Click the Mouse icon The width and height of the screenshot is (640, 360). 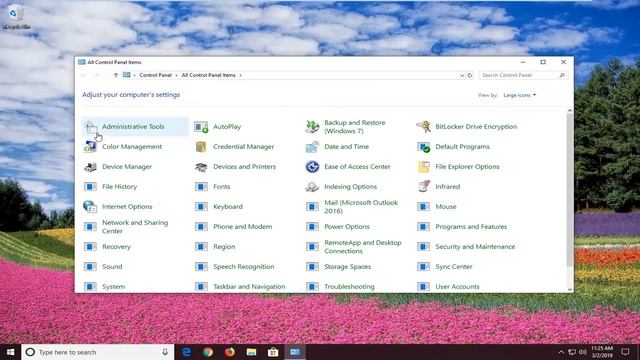[423, 207]
